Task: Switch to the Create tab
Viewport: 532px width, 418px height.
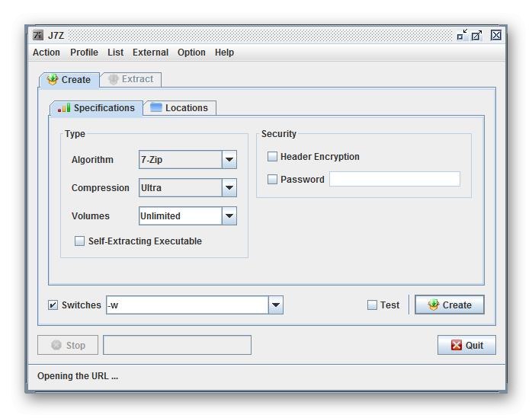Action: point(69,80)
